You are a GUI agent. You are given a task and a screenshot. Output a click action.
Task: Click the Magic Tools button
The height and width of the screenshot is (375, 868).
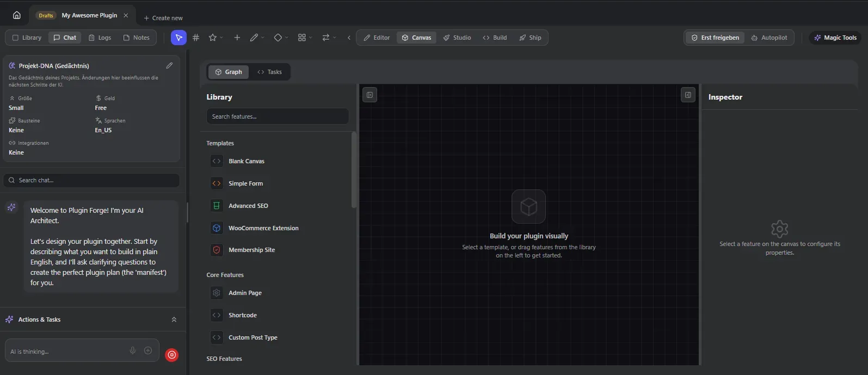click(x=835, y=38)
